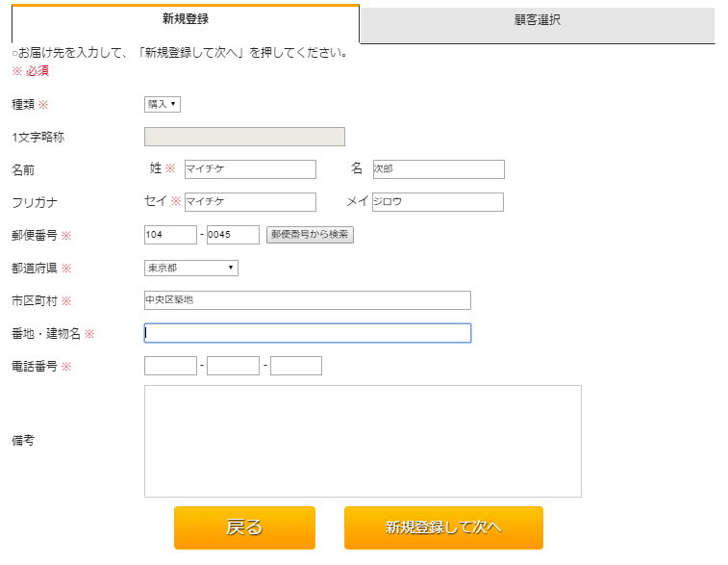Focus the 市区町村 field with 中央区築地

pos(307,300)
